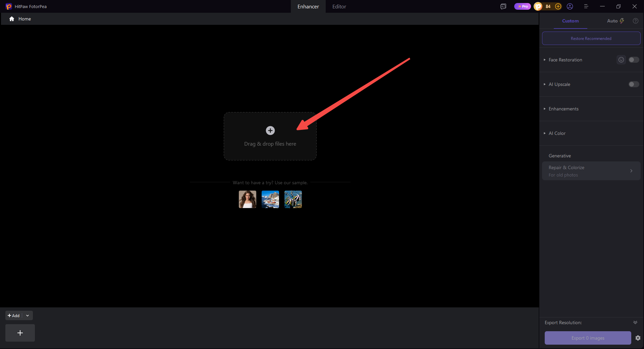
Task: Open the Add dropdown arrow
Action: pyautogui.click(x=28, y=315)
